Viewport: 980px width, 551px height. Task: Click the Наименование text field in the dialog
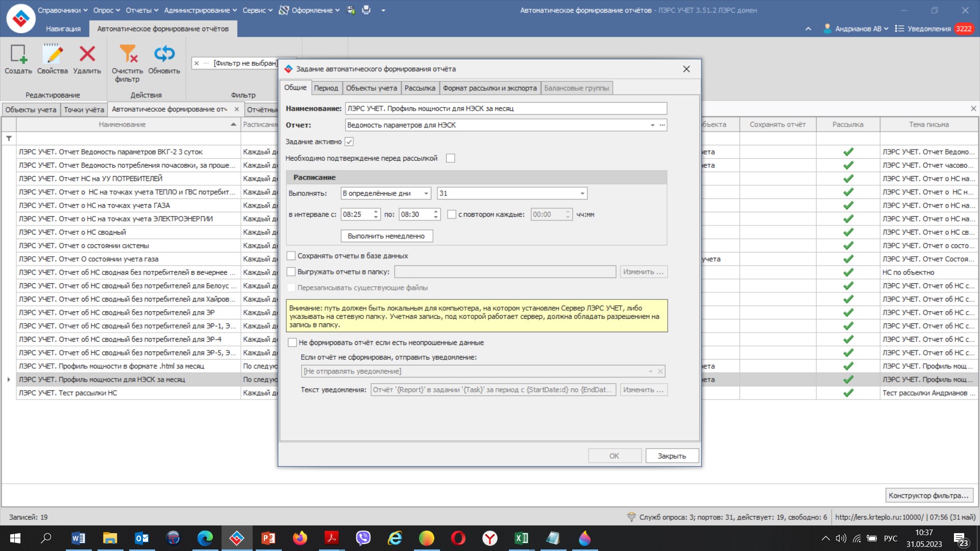tap(506, 109)
